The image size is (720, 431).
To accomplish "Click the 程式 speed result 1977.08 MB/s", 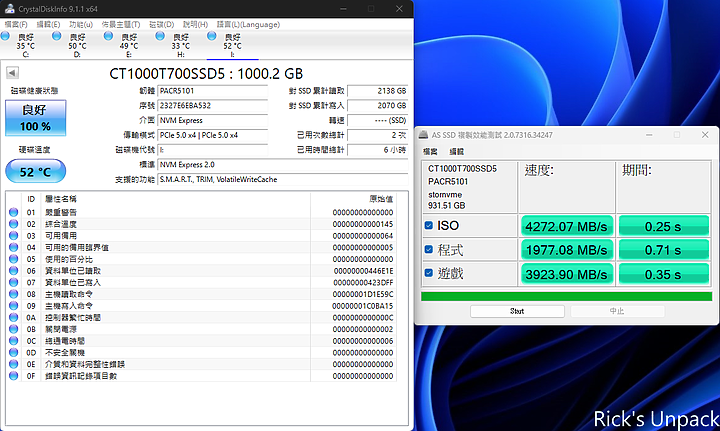I will tap(567, 250).
